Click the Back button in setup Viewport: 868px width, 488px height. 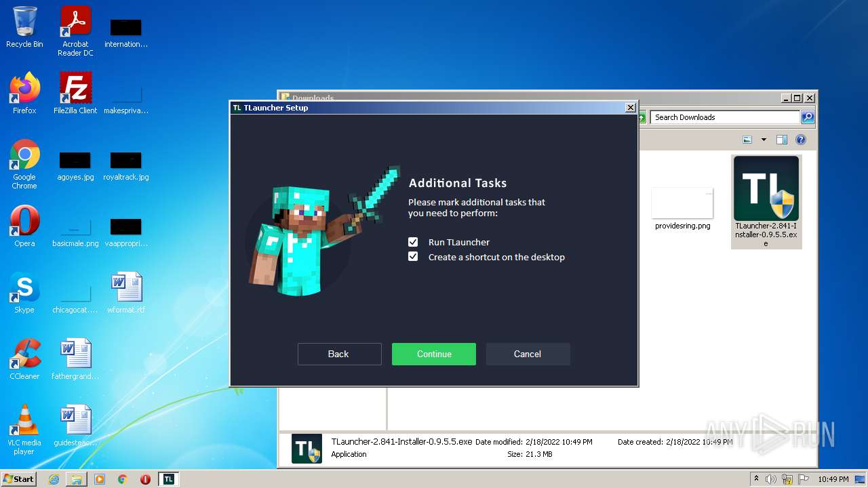pos(339,354)
